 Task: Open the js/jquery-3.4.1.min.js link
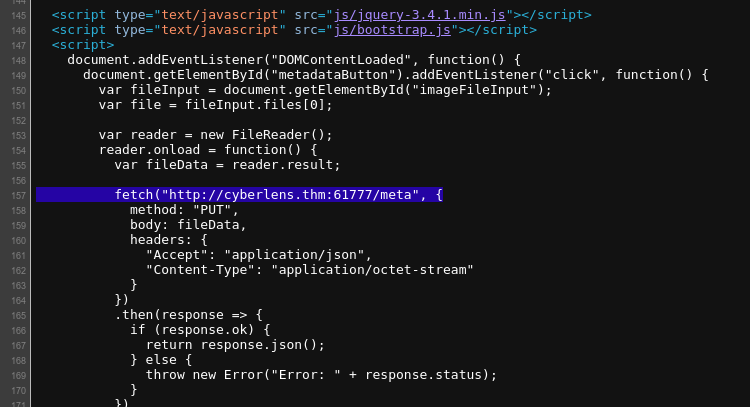[419, 15]
